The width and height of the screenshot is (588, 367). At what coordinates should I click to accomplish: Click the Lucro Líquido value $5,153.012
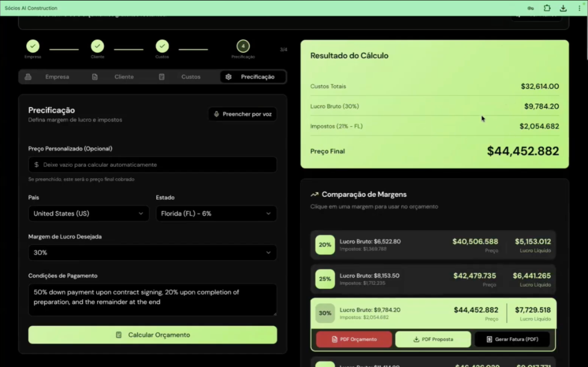click(x=533, y=241)
